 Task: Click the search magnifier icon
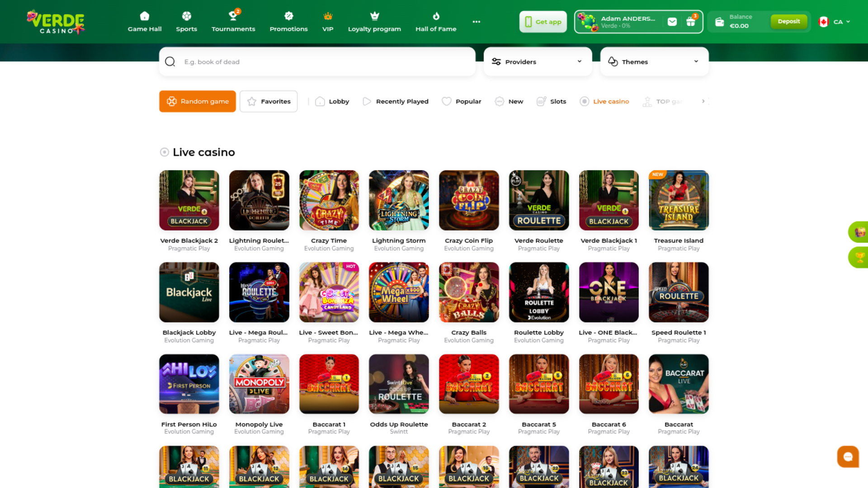coord(170,61)
